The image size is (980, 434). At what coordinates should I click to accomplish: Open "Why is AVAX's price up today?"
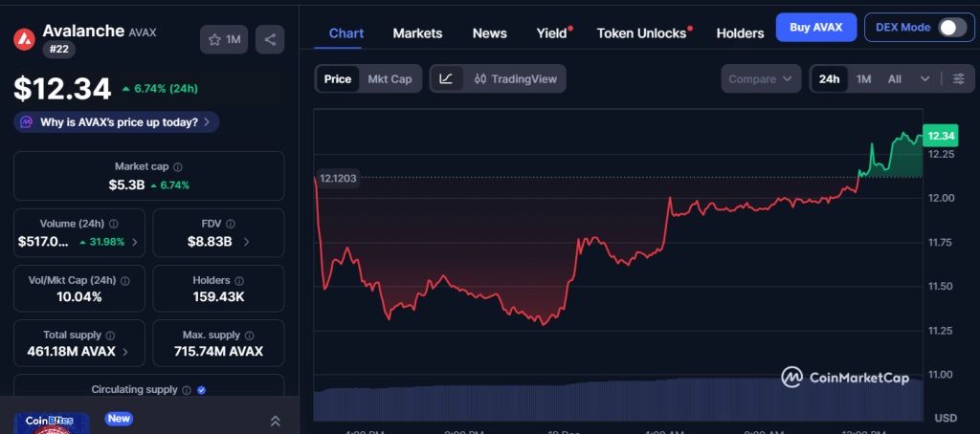[117, 122]
